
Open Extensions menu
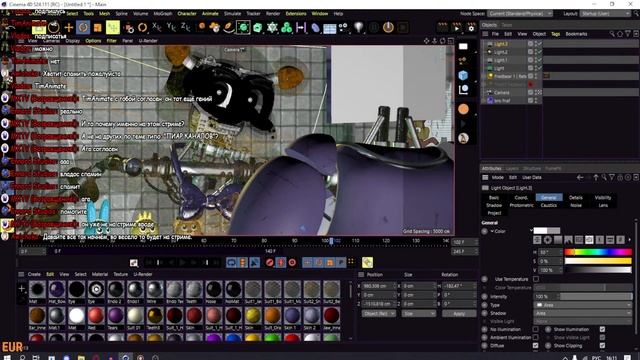[296, 13]
